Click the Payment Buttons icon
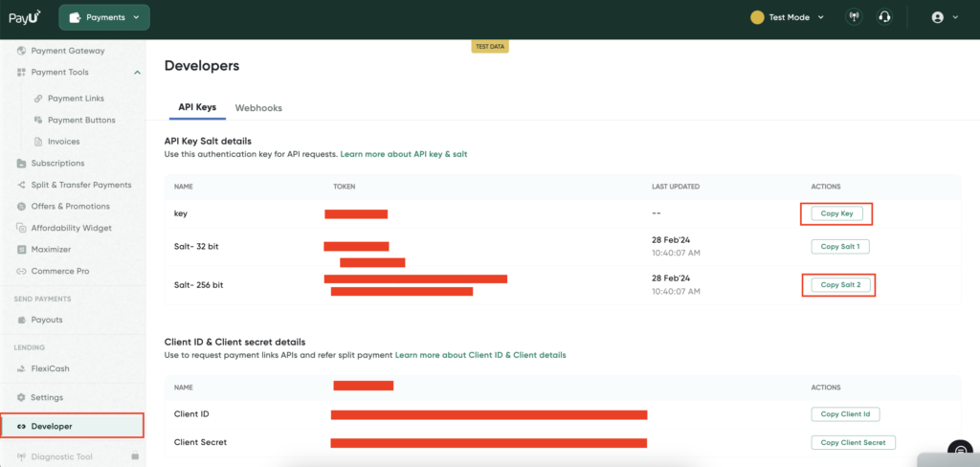This screenshot has width=980, height=467. 38,120
